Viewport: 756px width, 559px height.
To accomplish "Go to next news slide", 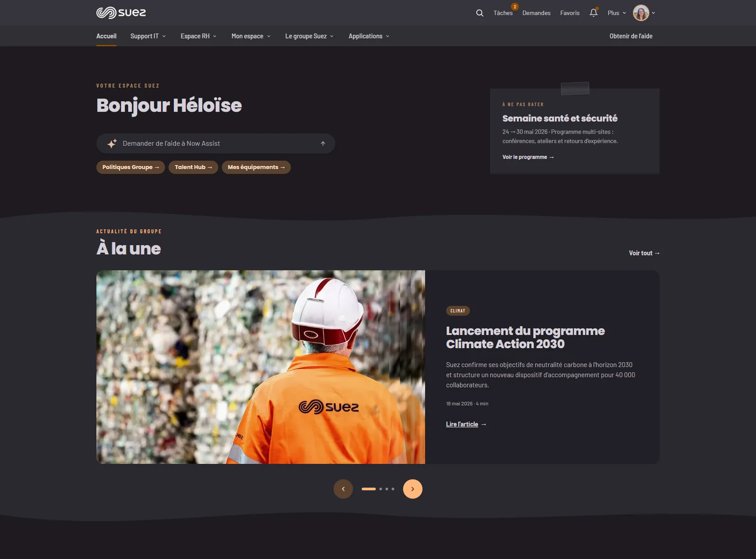I will [x=412, y=489].
